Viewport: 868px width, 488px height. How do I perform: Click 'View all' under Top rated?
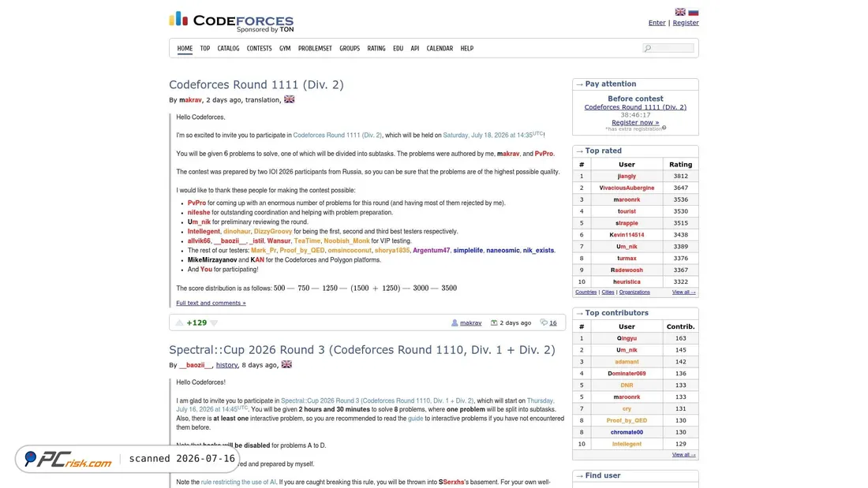tap(683, 292)
